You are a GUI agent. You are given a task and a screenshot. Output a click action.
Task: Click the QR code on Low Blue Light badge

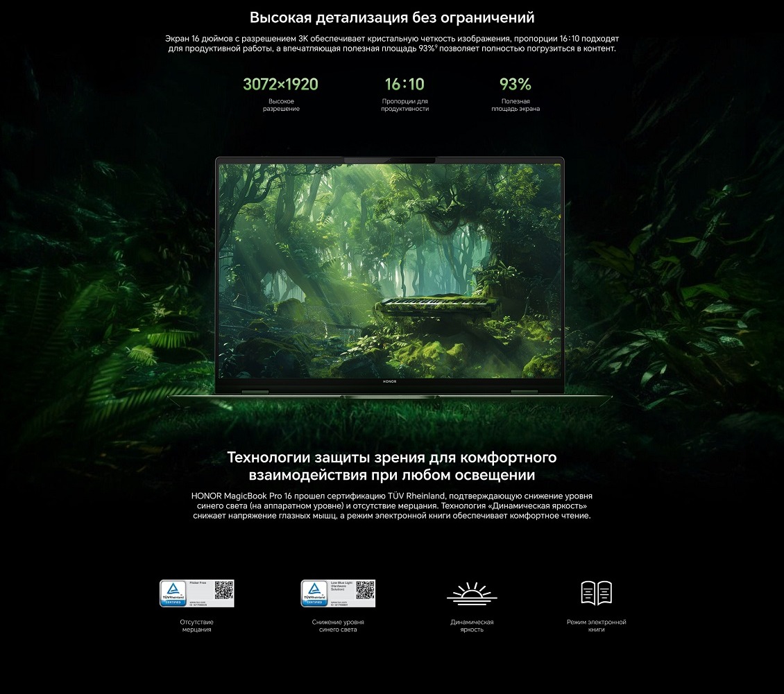(x=365, y=590)
